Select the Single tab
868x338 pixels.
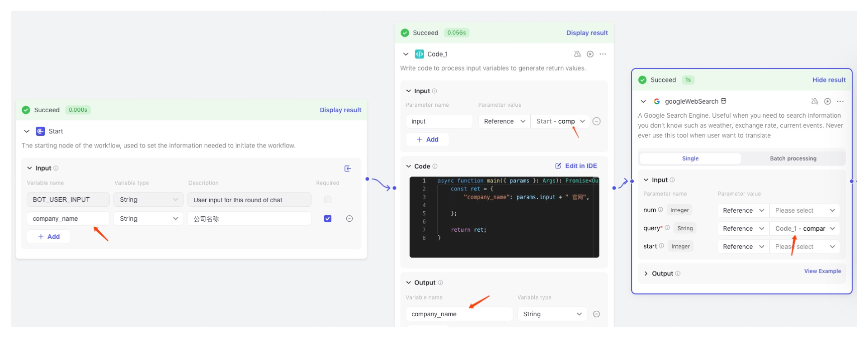pyautogui.click(x=690, y=158)
